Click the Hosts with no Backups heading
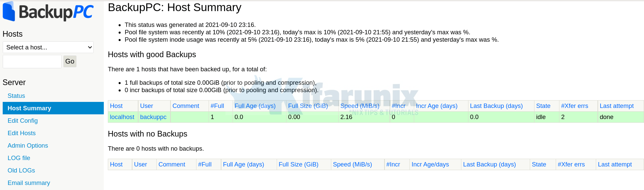This screenshot has width=644, height=190. click(x=148, y=134)
